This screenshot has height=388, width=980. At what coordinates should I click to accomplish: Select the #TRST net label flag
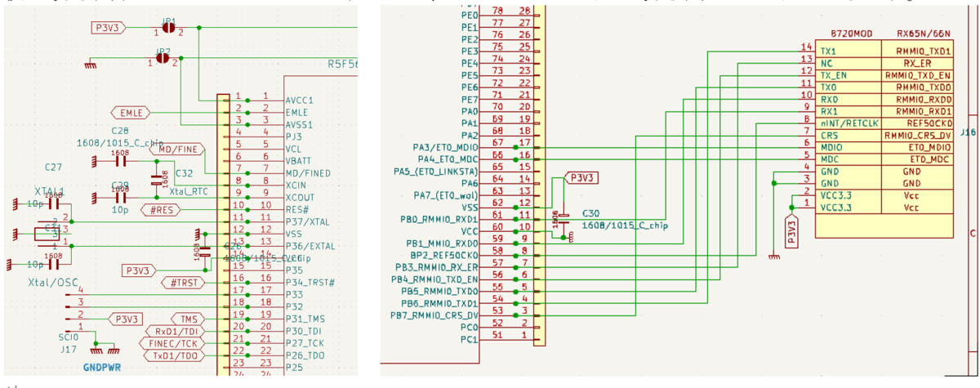[181, 283]
